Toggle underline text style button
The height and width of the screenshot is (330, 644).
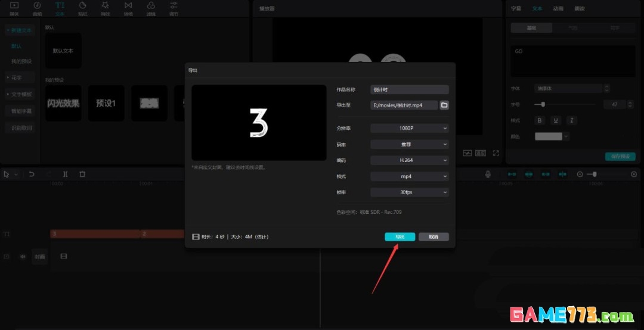pos(556,120)
